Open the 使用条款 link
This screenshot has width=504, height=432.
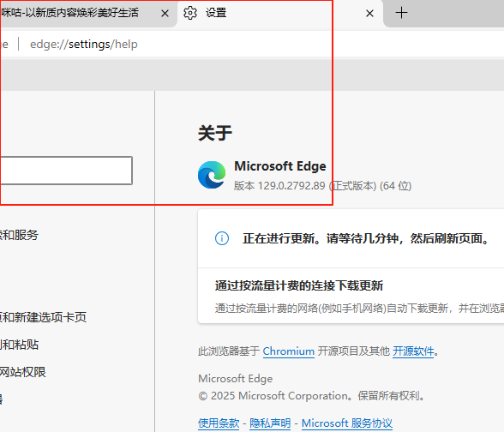click(219, 423)
